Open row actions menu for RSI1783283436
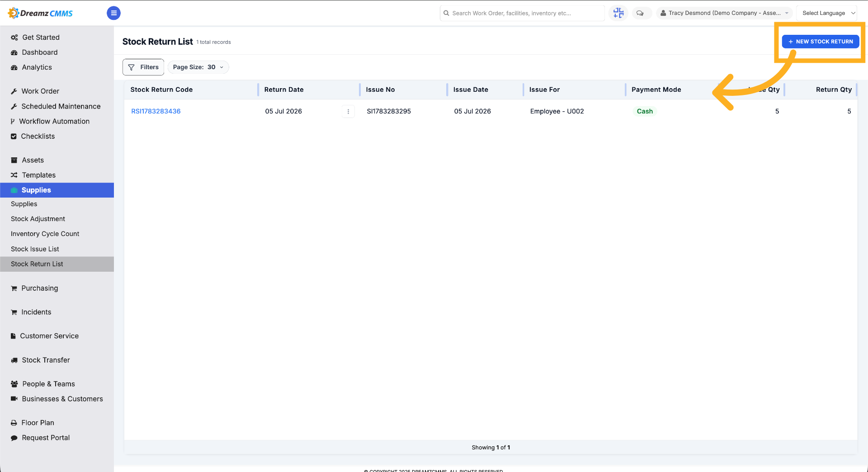Viewport: 868px width, 472px height. point(348,111)
